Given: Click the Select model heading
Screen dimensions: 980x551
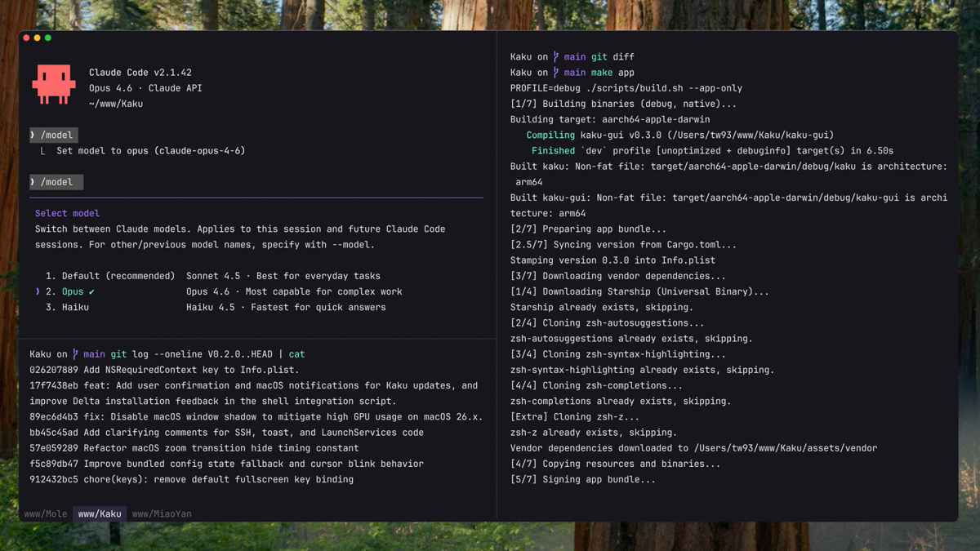Looking at the screenshot, I should click(67, 213).
